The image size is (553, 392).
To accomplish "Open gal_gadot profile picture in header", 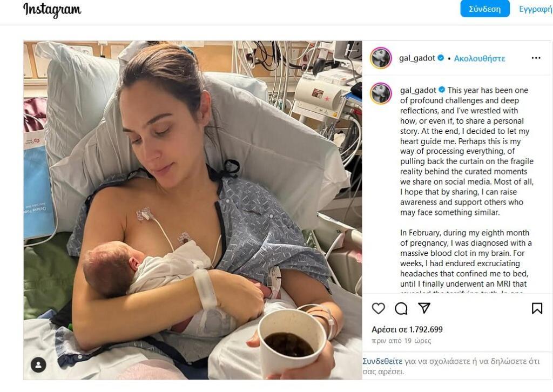I will [381, 58].
